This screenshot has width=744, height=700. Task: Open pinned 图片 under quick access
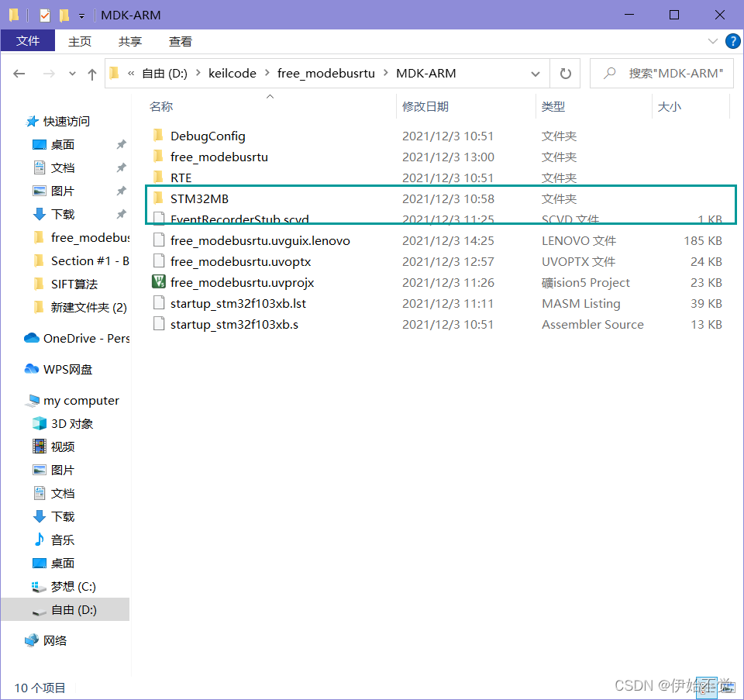53,191
